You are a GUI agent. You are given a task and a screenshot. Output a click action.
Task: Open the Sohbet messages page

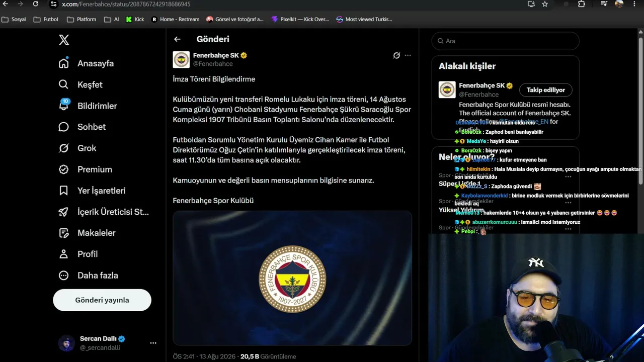(82, 127)
